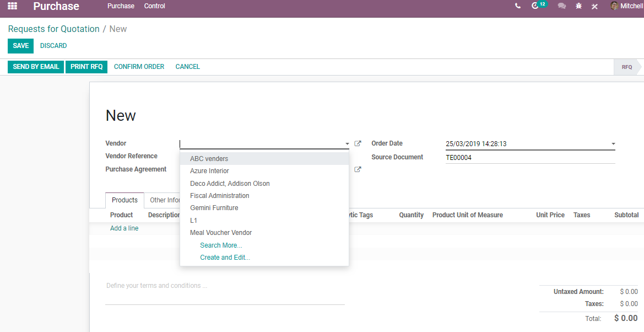Screen dimensions: 644x332
Task: Open external link icon beside Purchase Agreement
Action: tap(358, 169)
